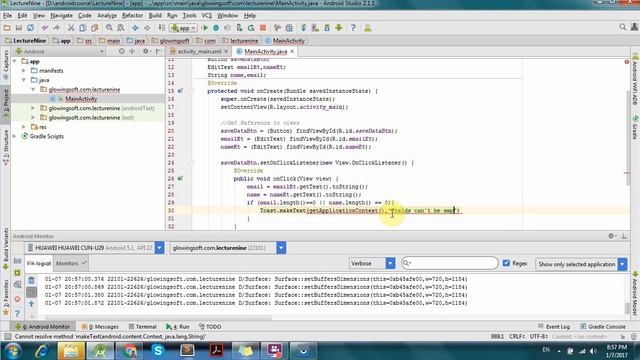Toggle the Regex checkbox

point(506,263)
